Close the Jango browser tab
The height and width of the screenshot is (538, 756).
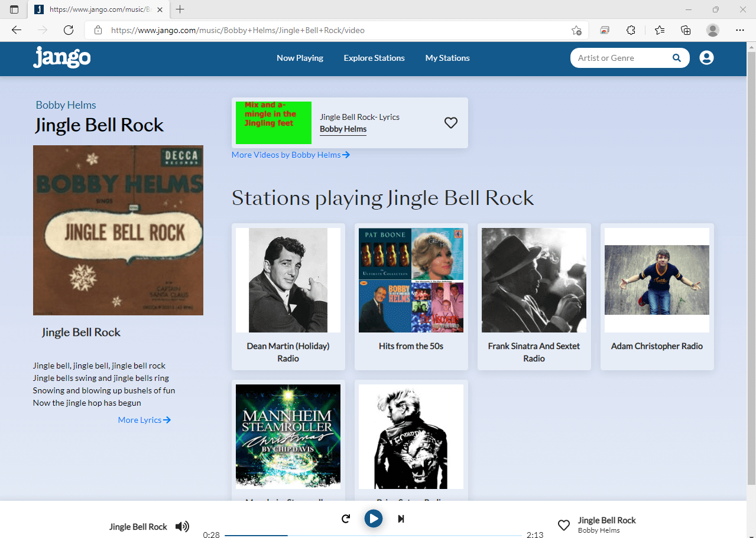point(160,9)
